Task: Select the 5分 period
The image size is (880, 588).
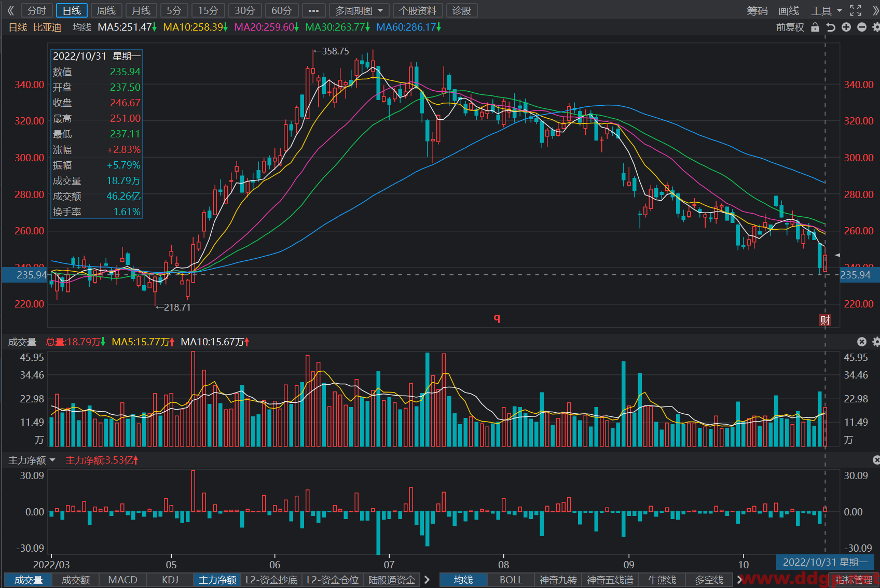Action: [x=174, y=10]
